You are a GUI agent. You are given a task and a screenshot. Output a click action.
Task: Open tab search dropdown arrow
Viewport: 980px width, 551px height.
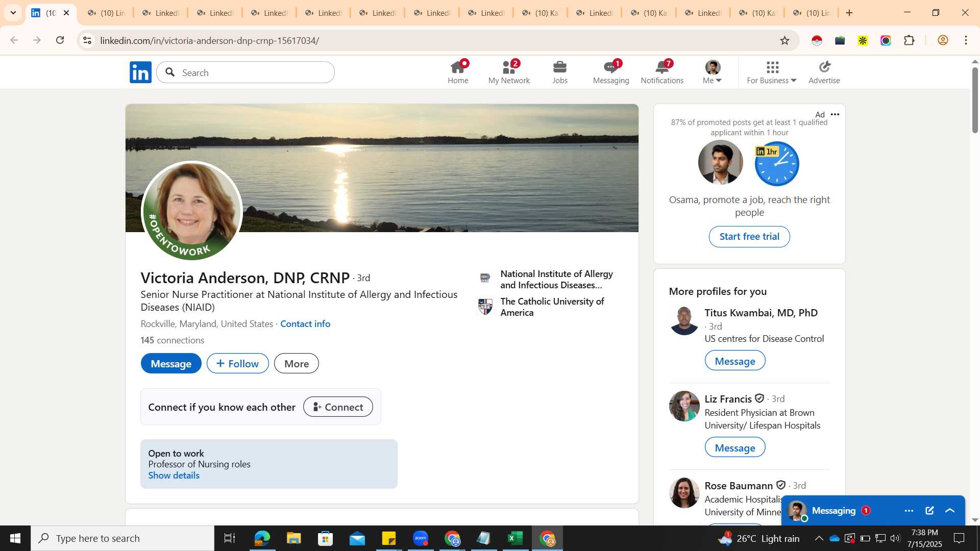pos(13,13)
